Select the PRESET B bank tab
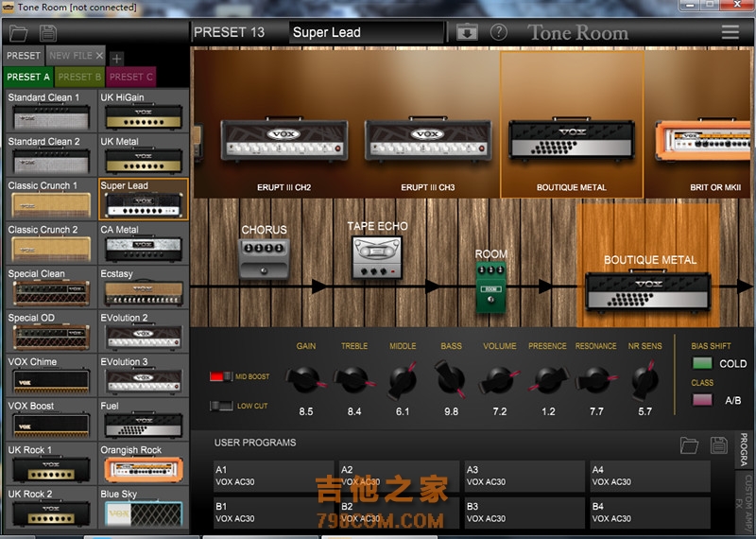 point(79,78)
